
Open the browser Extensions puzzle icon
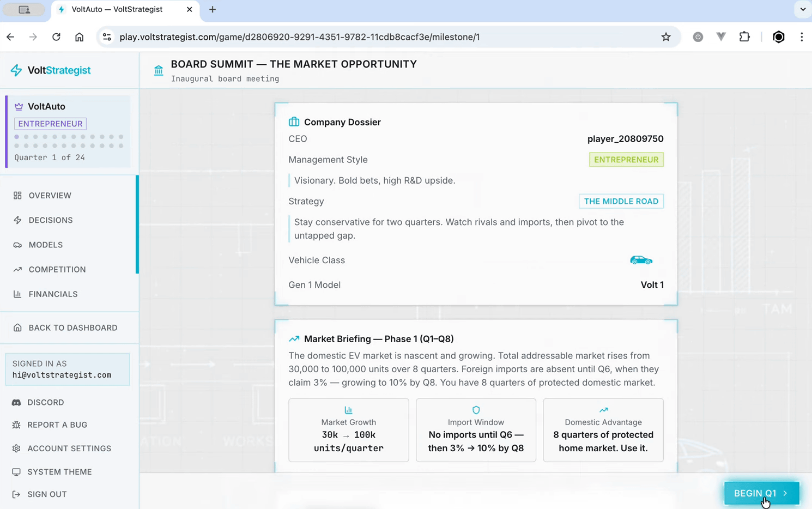744,37
